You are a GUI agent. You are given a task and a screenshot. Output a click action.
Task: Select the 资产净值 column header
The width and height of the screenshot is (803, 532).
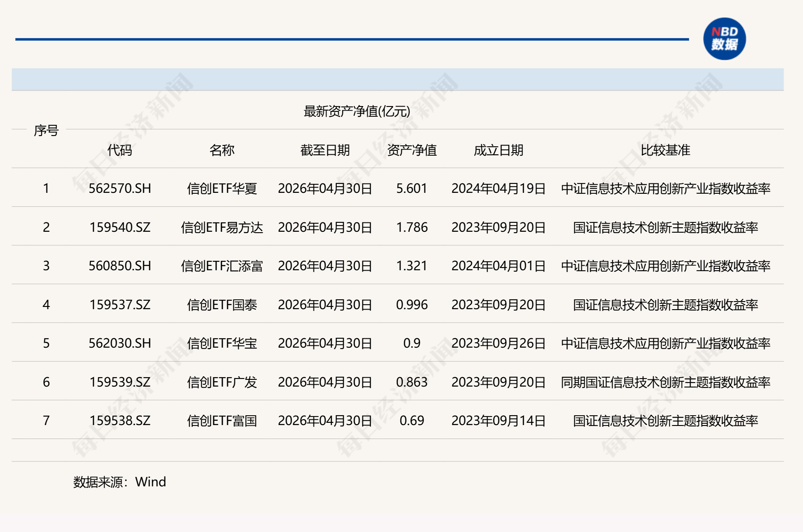412,150
